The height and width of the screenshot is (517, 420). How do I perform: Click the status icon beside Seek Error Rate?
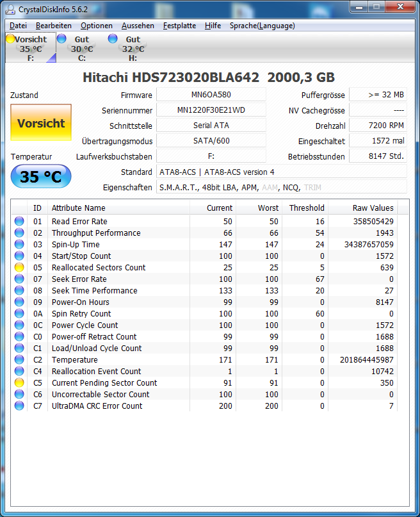coord(19,279)
